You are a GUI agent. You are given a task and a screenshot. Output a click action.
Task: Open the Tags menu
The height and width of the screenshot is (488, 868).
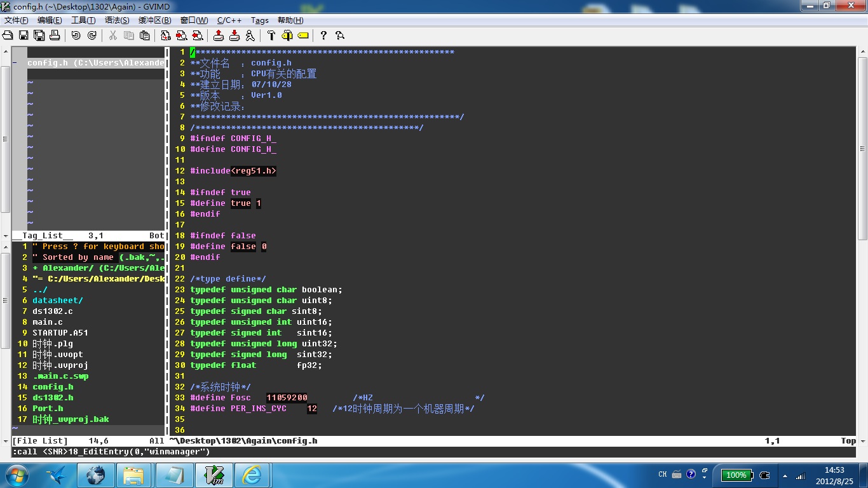[260, 20]
